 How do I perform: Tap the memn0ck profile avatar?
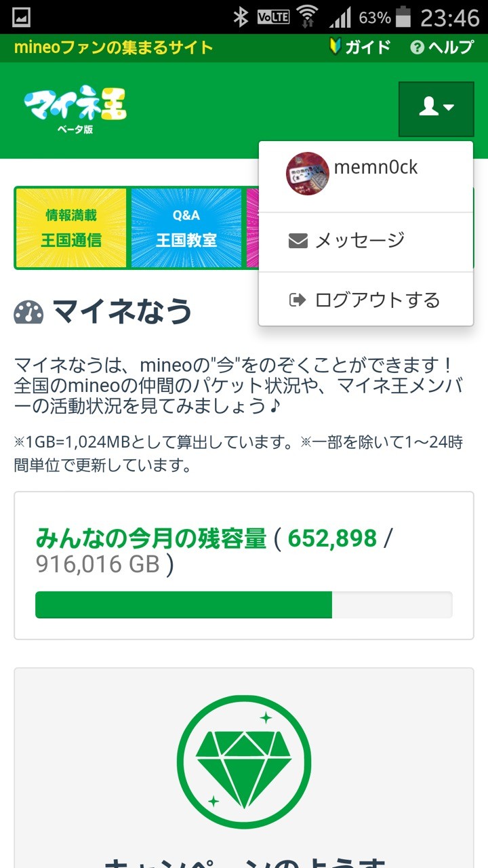tap(308, 174)
